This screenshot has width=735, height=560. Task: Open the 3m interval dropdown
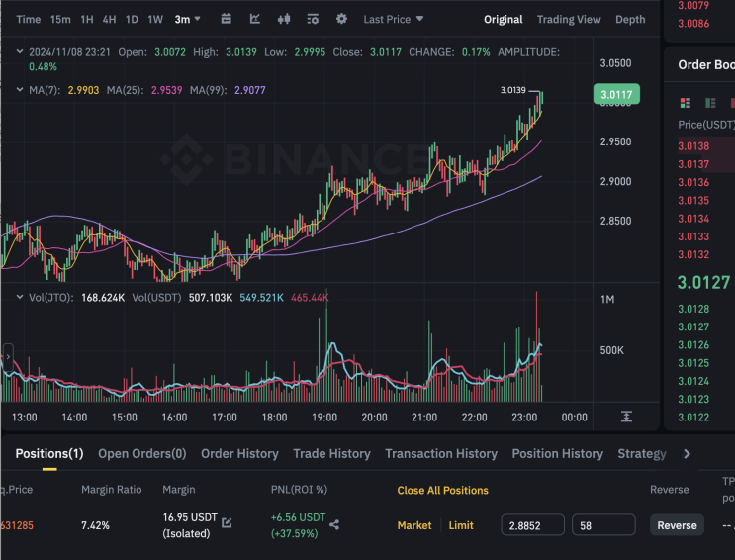(x=188, y=19)
